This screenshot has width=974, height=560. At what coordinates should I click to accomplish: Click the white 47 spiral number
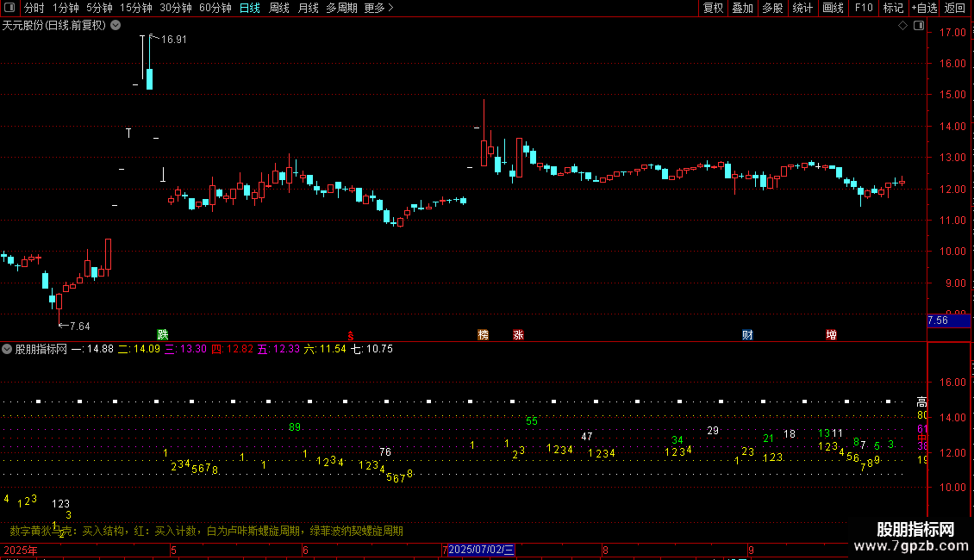coord(586,437)
